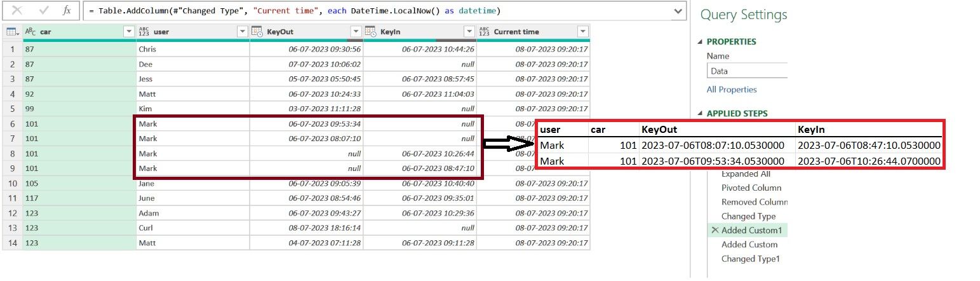This screenshot has height=281, width=980.
Task: Click the Query Settings pane title
Action: (744, 15)
